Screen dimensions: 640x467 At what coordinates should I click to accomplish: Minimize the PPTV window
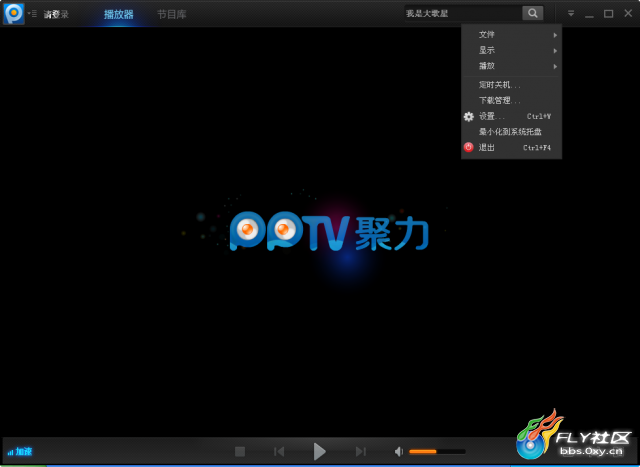(x=589, y=15)
